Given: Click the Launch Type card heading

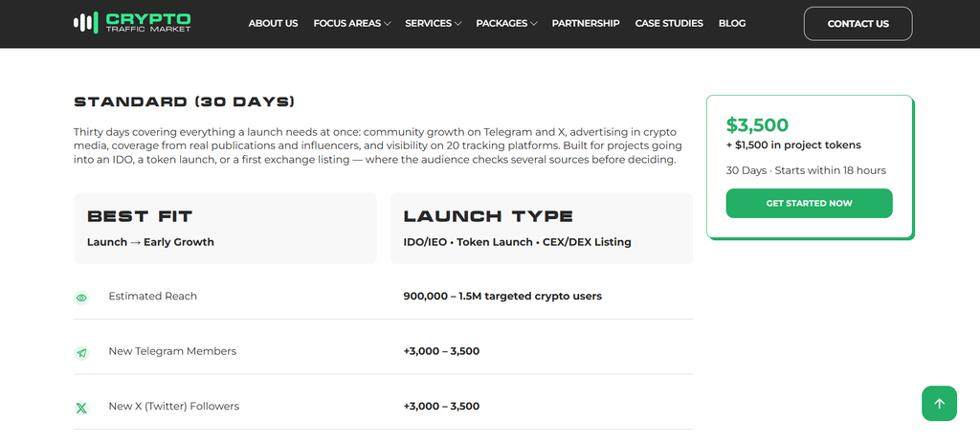Looking at the screenshot, I should [x=488, y=216].
